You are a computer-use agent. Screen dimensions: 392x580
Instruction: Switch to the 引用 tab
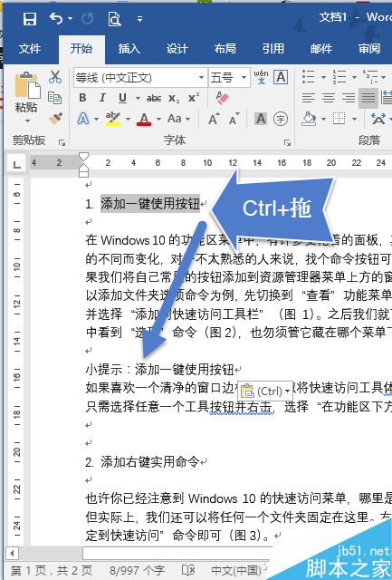273,48
